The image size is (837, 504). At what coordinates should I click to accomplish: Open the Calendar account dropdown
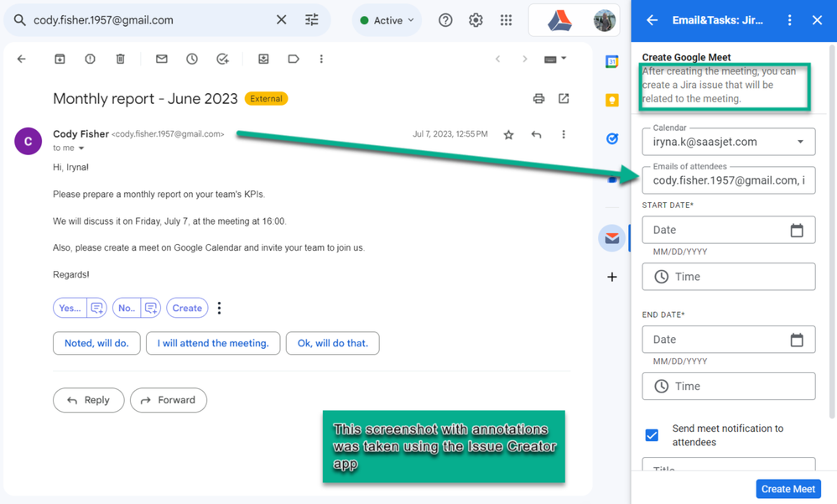[729, 142]
